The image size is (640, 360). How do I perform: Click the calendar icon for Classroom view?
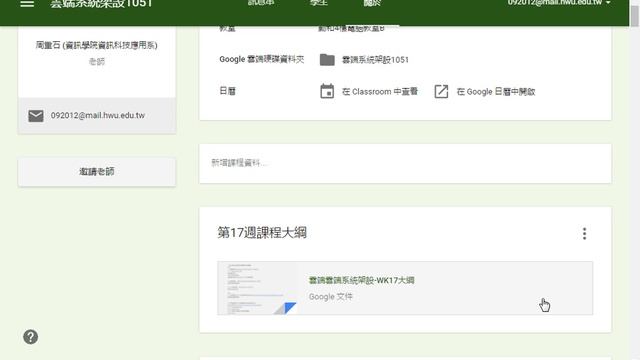(327, 91)
